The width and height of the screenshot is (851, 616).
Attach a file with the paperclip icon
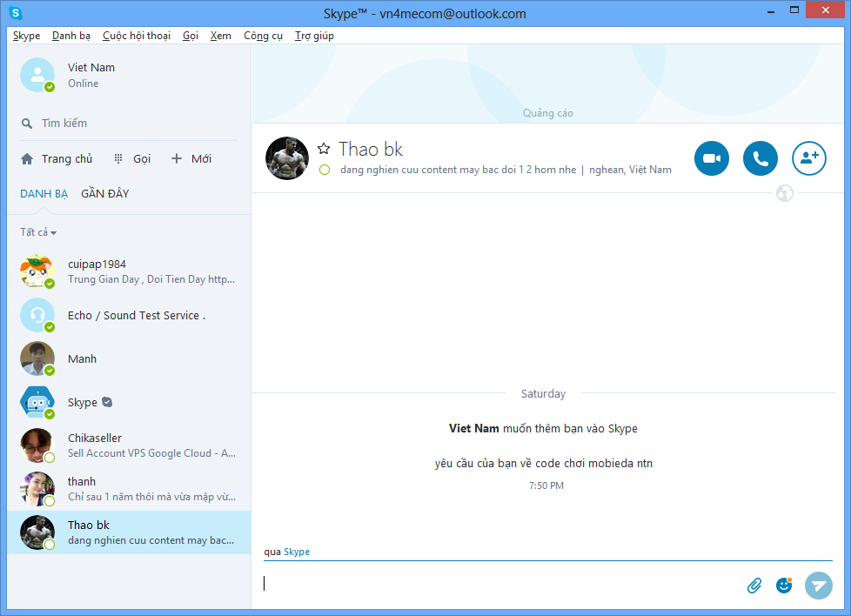click(754, 586)
